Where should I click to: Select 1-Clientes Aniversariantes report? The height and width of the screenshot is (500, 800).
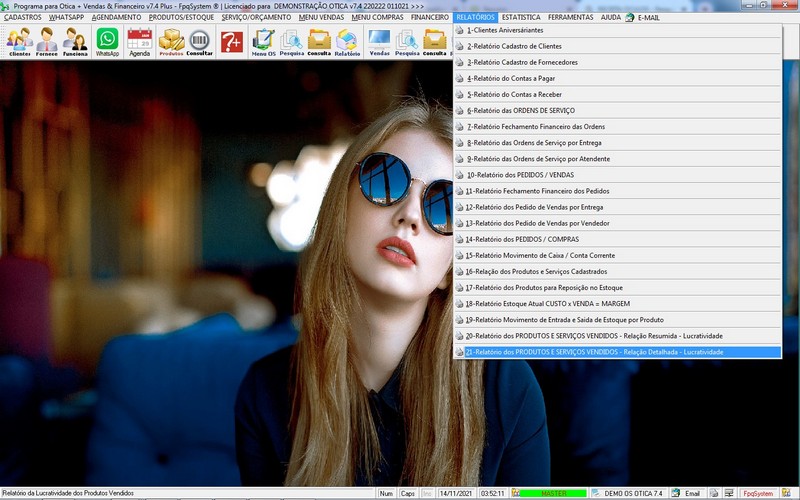505,30
